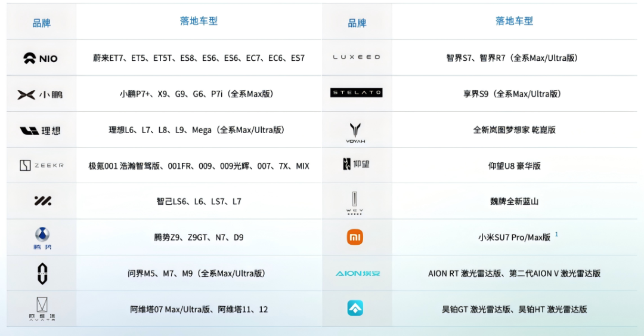Click the VOYAH brand logo
The image size is (644, 336).
click(x=356, y=132)
